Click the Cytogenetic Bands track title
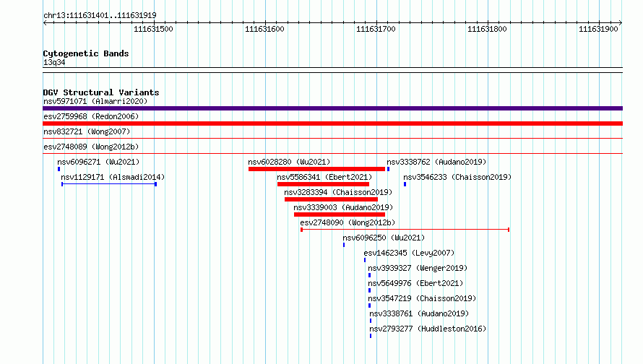This screenshot has width=643, height=364. click(x=86, y=53)
